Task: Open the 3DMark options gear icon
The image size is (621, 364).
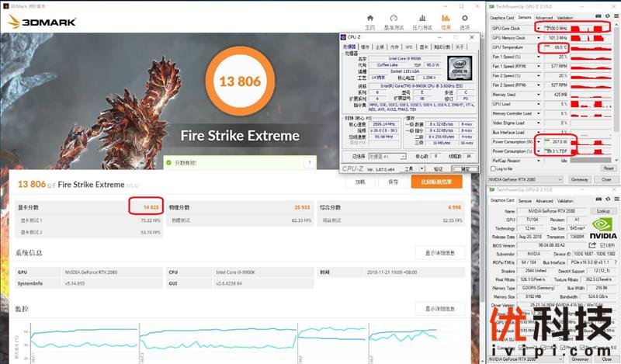Action: [464, 18]
